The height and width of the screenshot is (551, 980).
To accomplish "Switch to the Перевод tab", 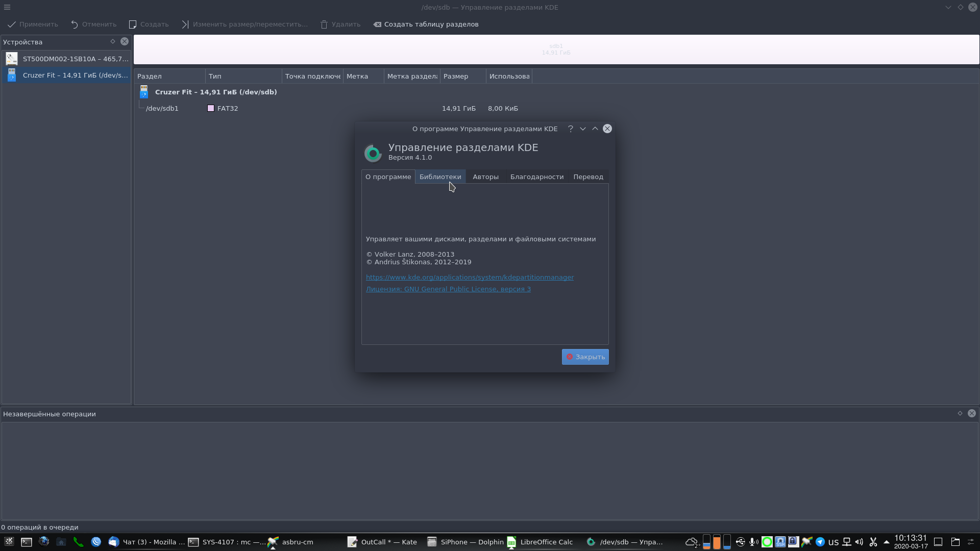I will 588,177.
